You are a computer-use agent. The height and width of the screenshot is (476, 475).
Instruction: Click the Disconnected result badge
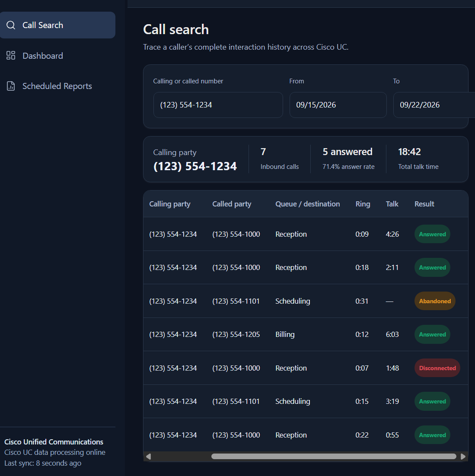[x=437, y=368]
